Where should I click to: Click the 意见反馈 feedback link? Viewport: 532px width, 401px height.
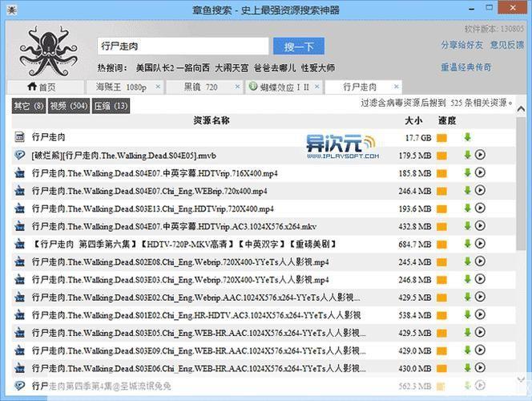coord(506,45)
